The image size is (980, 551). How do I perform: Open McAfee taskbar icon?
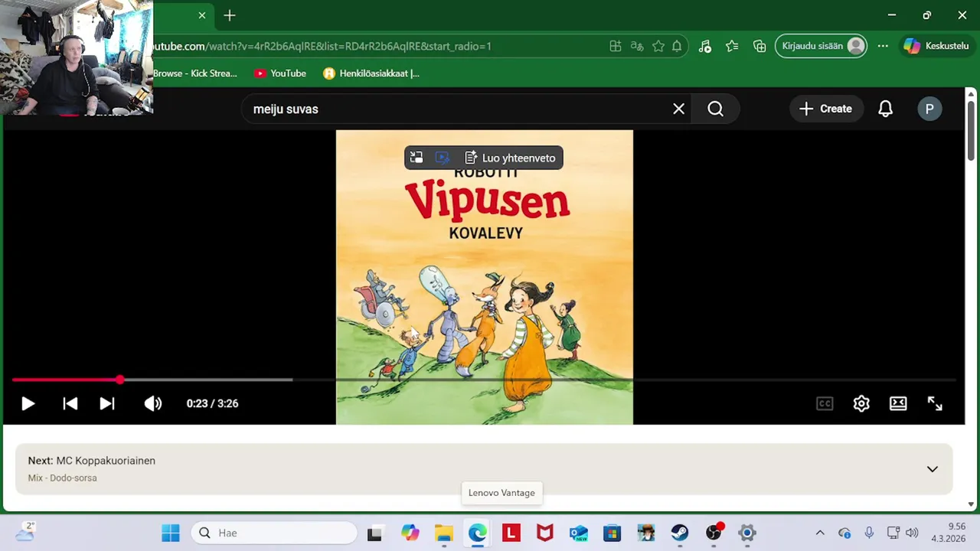click(x=545, y=533)
